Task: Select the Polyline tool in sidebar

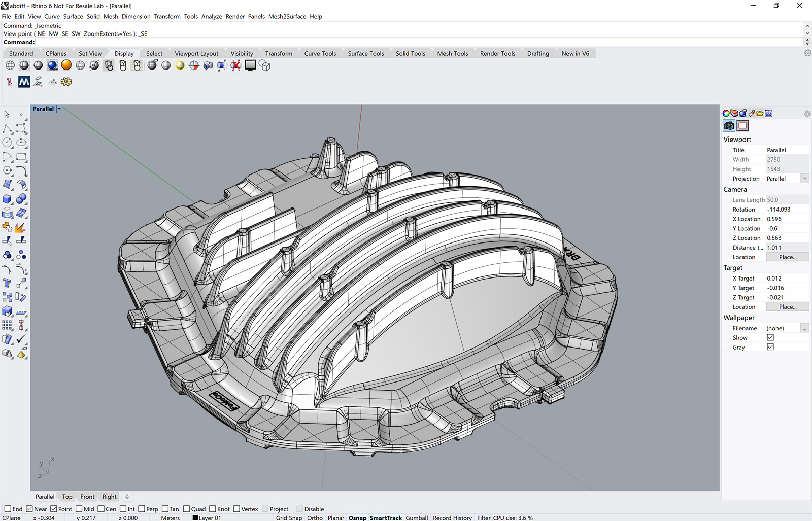Action: 7,129
